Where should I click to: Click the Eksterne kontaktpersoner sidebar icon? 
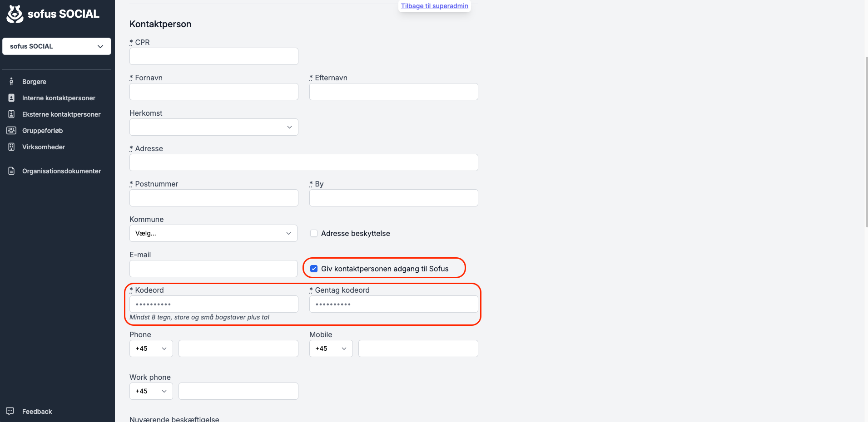(x=11, y=114)
